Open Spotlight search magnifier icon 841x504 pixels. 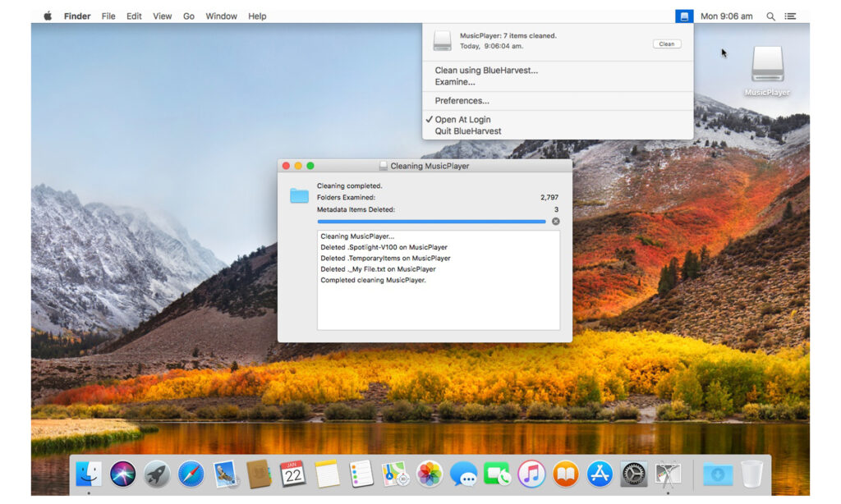click(770, 16)
